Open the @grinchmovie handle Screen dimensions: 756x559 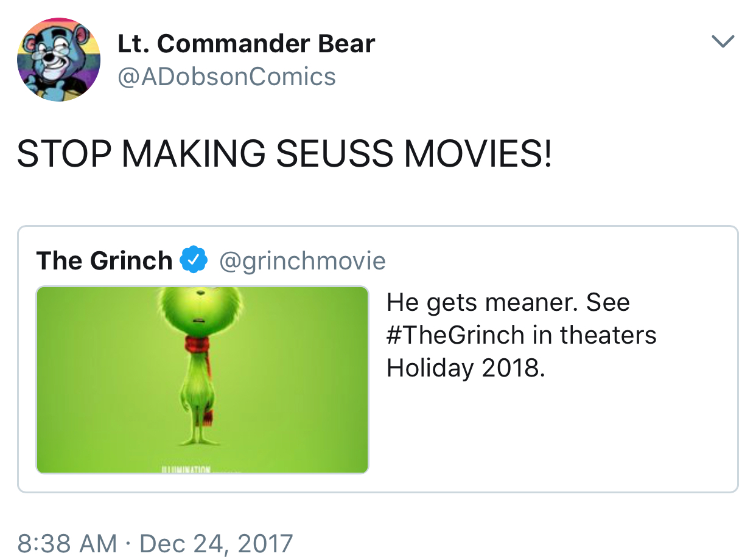coord(302,261)
